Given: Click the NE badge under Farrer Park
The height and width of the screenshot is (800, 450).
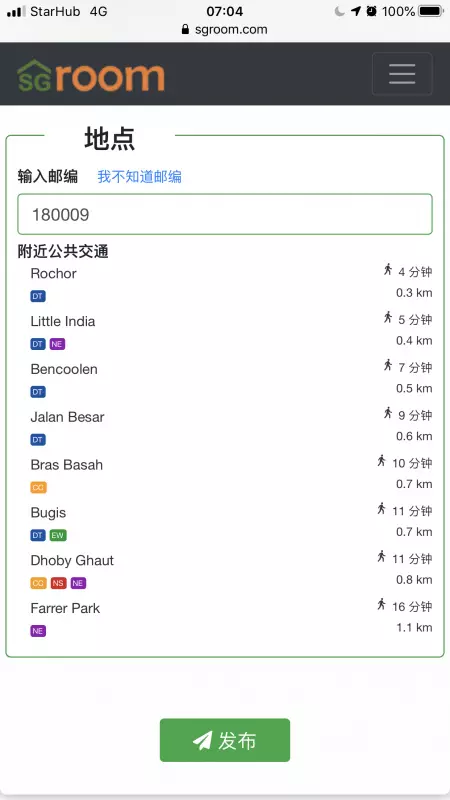Looking at the screenshot, I should click(38, 631).
